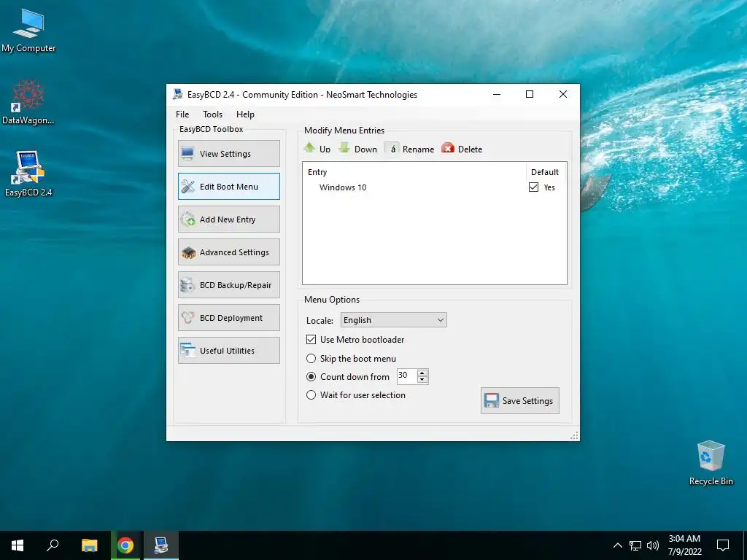Toggle Default checkbox for Windows 10
This screenshot has width=747, height=560.
coord(533,187)
